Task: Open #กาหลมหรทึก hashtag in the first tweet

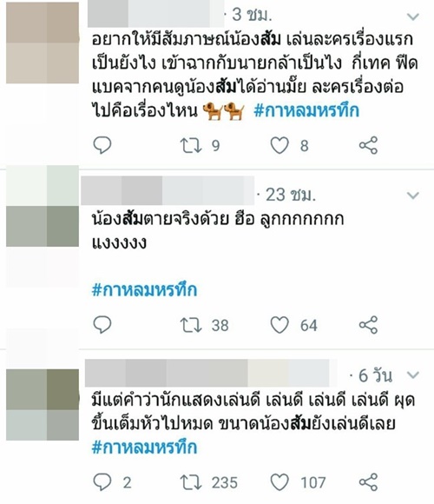Action: [306, 111]
